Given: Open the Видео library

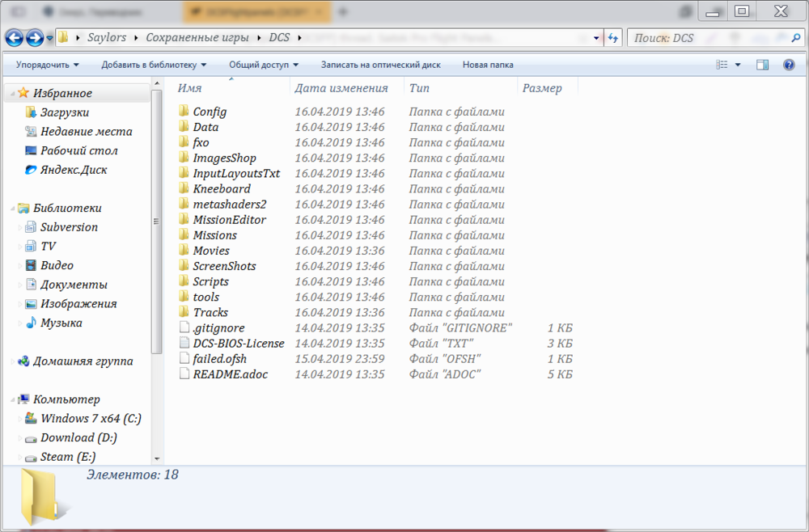Looking at the screenshot, I should [49, 265].
